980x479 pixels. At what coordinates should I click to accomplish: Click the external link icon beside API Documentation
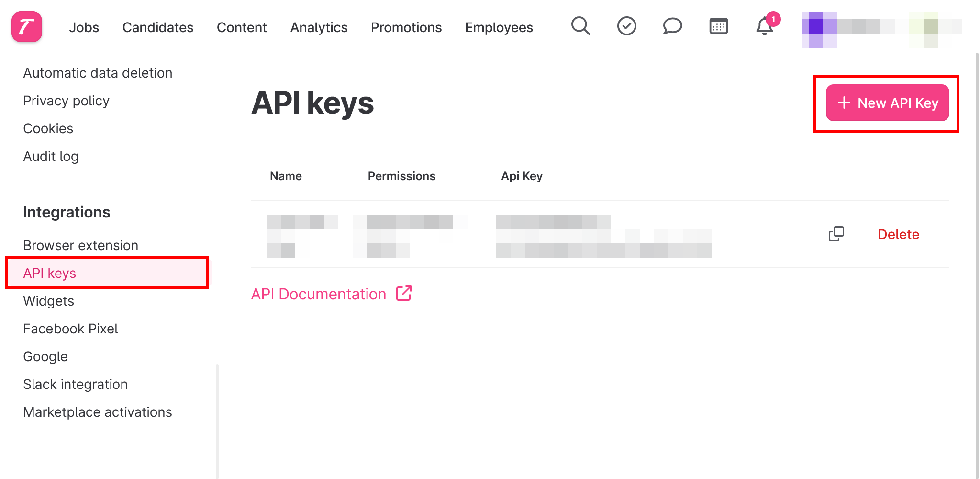tap(403, 293)
